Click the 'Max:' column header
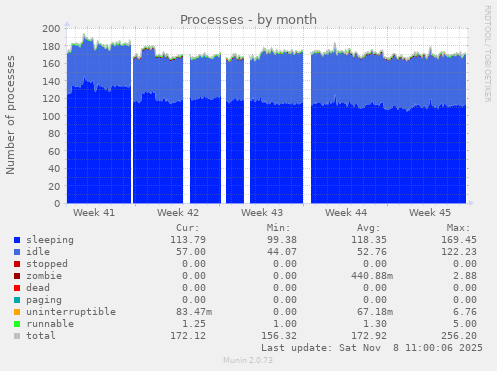This screenshot has width=497, height=371. (x=458, y=228)
